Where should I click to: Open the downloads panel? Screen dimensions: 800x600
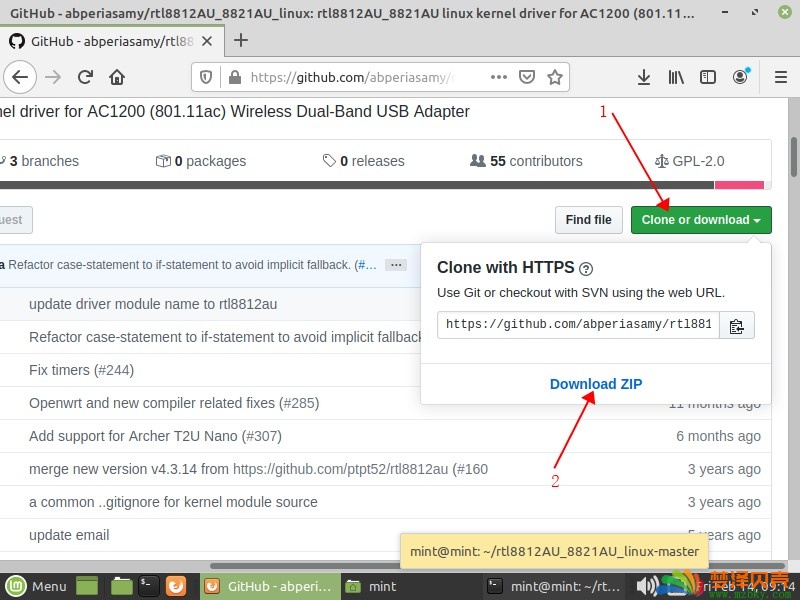[644, 77]
